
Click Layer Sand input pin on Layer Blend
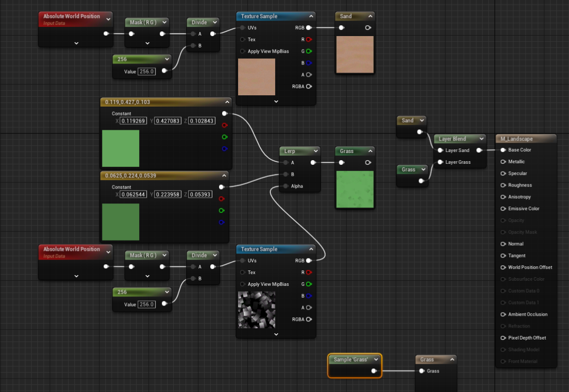tap(440, 150)
